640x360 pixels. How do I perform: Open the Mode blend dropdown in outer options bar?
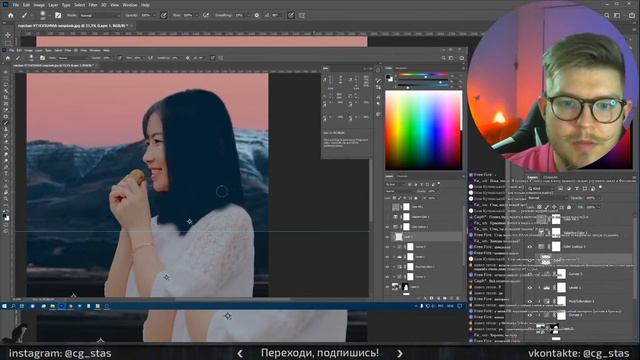click(100, 15)
